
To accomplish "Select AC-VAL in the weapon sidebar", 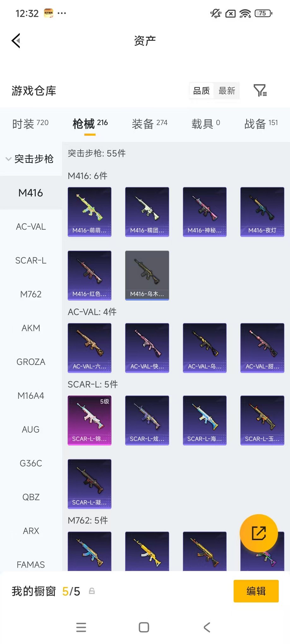I will (x=31, y=227).
